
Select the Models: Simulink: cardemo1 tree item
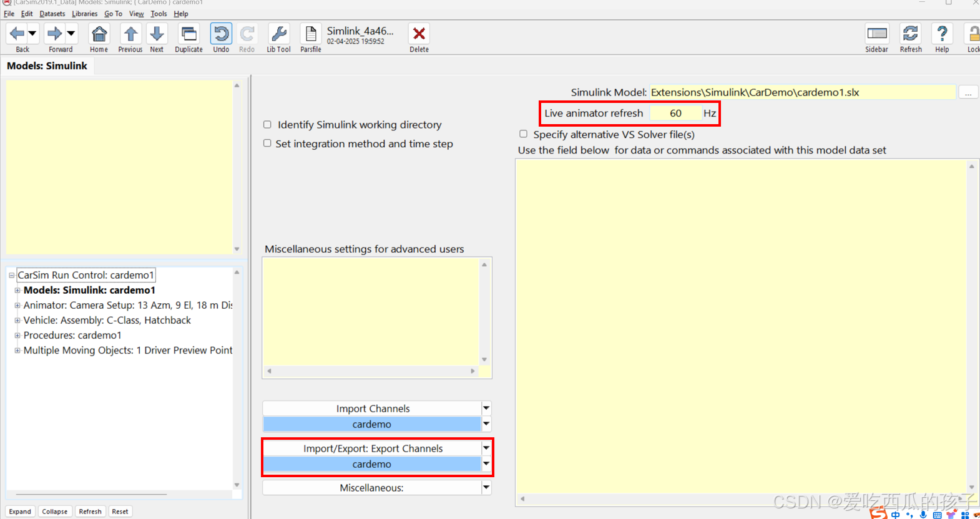click(89, 290)
